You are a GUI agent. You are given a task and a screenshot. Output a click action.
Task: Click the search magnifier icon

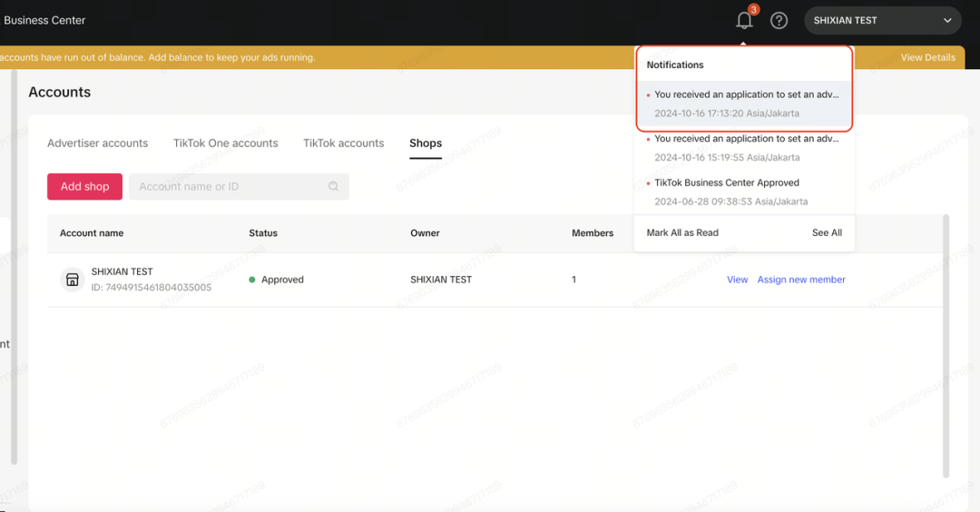coord(333,186)
